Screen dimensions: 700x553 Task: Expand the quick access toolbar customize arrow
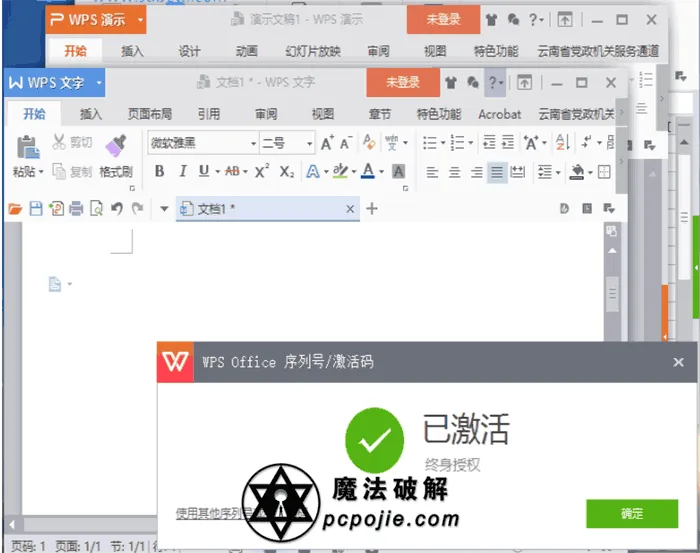(x=164, y=208)
